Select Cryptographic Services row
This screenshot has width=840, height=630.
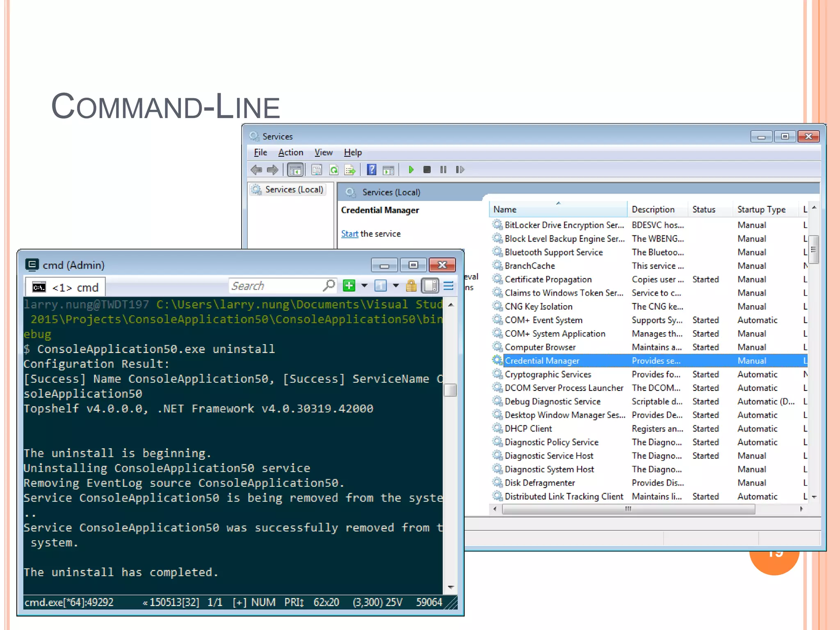pyautogui.click(x=650, y=374)
